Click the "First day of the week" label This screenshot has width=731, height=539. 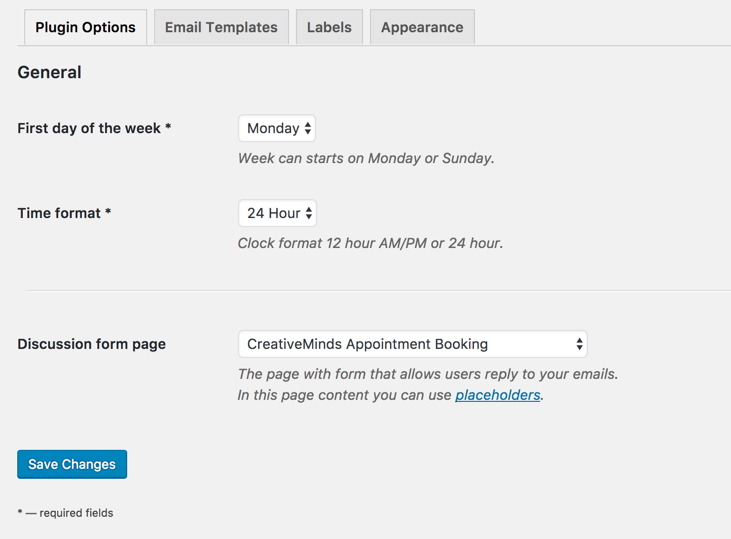90,128
